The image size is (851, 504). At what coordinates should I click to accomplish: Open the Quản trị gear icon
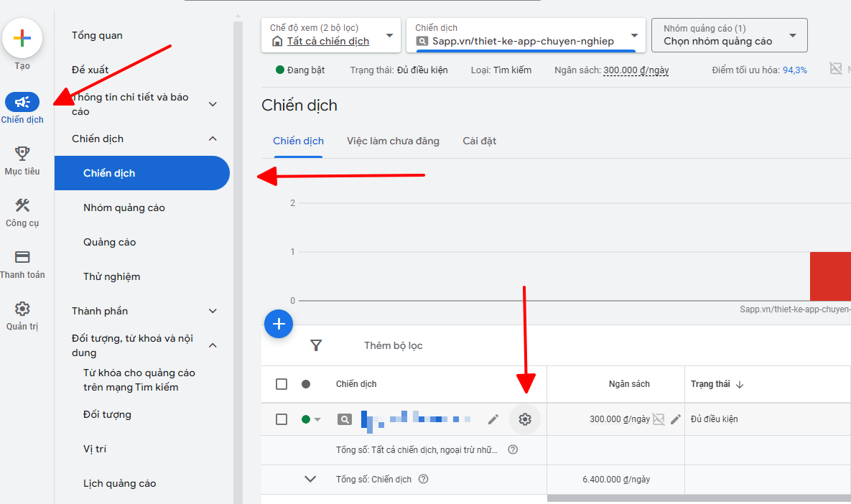click(x=22, y=309)
